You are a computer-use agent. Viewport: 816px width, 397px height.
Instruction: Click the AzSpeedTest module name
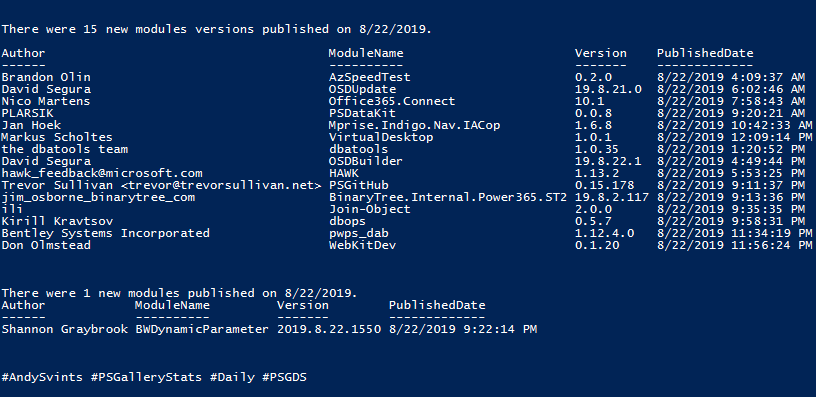369,78
